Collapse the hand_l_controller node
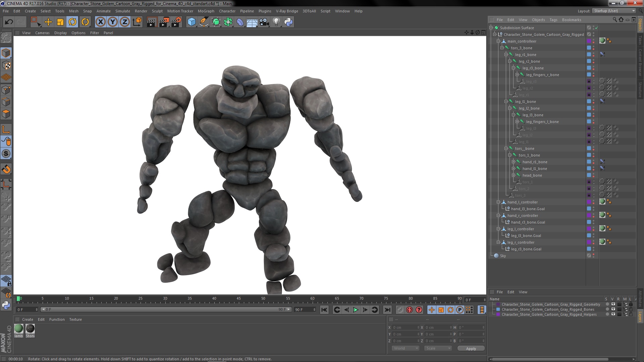The image size is (644, 362). point(498,202)
